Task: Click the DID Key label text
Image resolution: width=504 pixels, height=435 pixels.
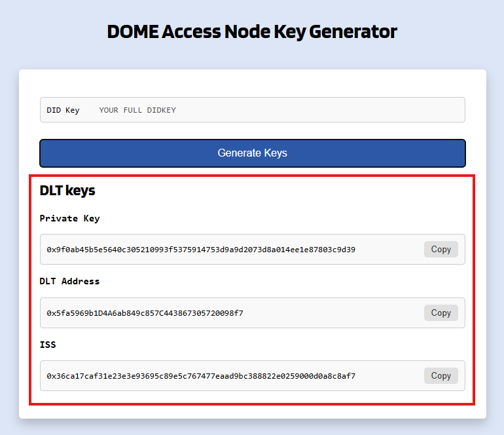Action: 63,110
